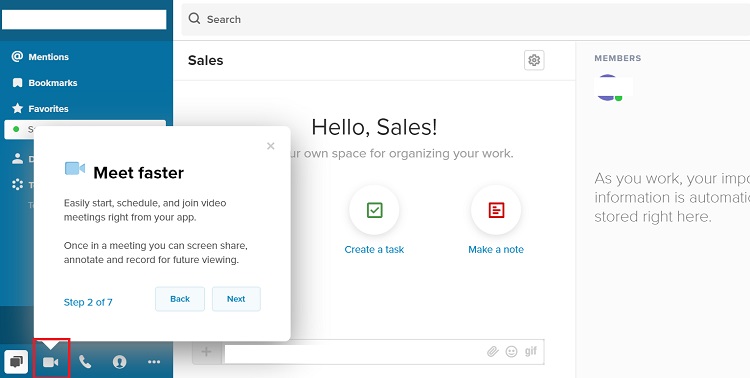Click Back in the tour popup
The width and height of the screenshot is (750, 378).
click(180, 299)
